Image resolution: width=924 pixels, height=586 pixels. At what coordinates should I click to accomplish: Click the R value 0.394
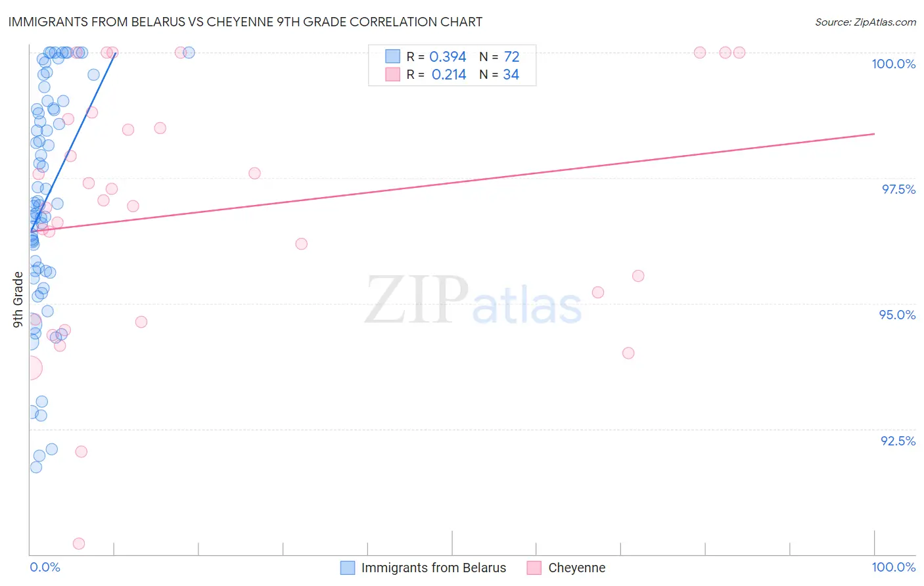(448, 56)
